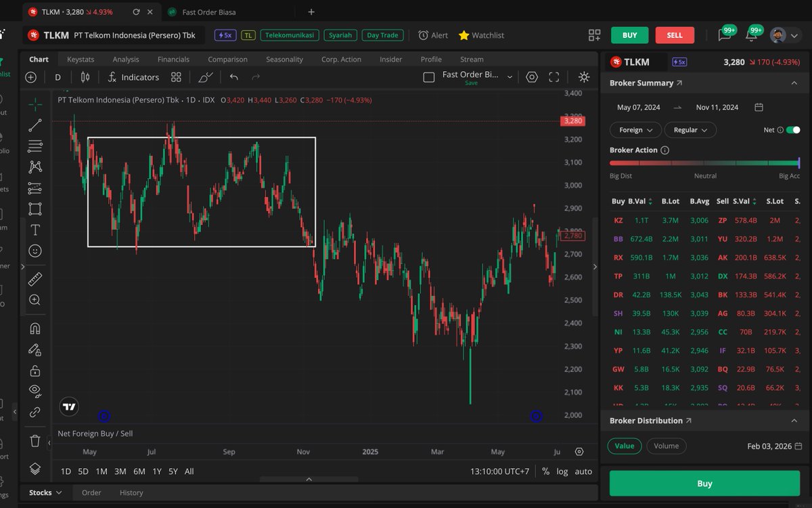The width and height of the screenshot is (812, 508).
Task: Open the forecasting and measurement tools
Action: [35, 188]
